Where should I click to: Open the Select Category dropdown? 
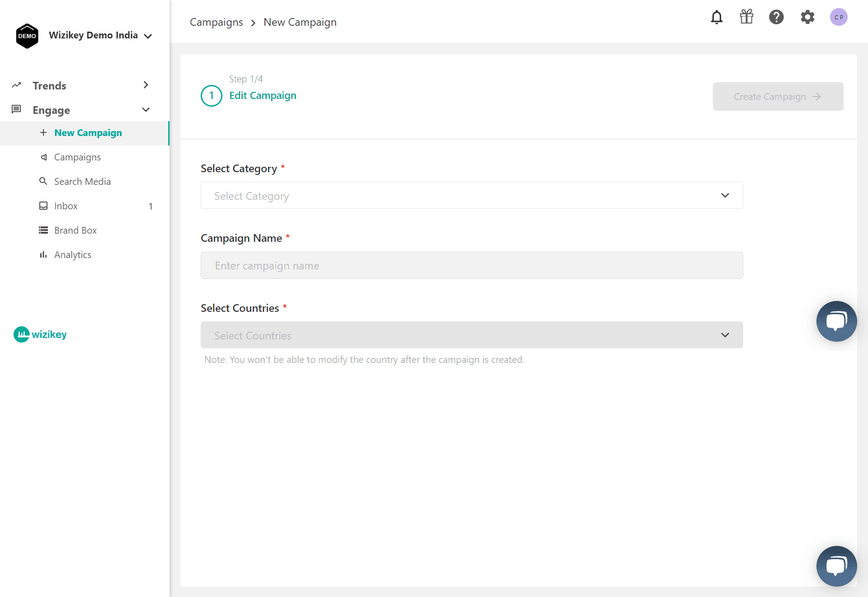pyautogui.click(x=472, y=196)
